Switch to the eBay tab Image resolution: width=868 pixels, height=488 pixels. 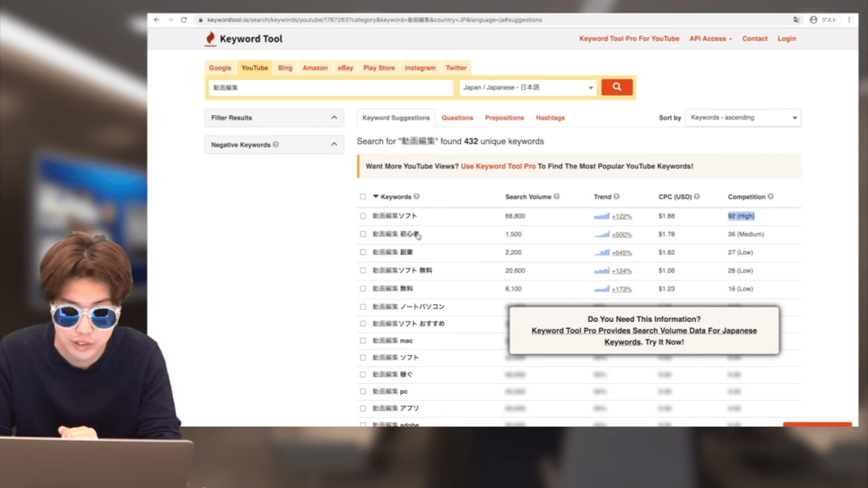(x=346, y=68)
